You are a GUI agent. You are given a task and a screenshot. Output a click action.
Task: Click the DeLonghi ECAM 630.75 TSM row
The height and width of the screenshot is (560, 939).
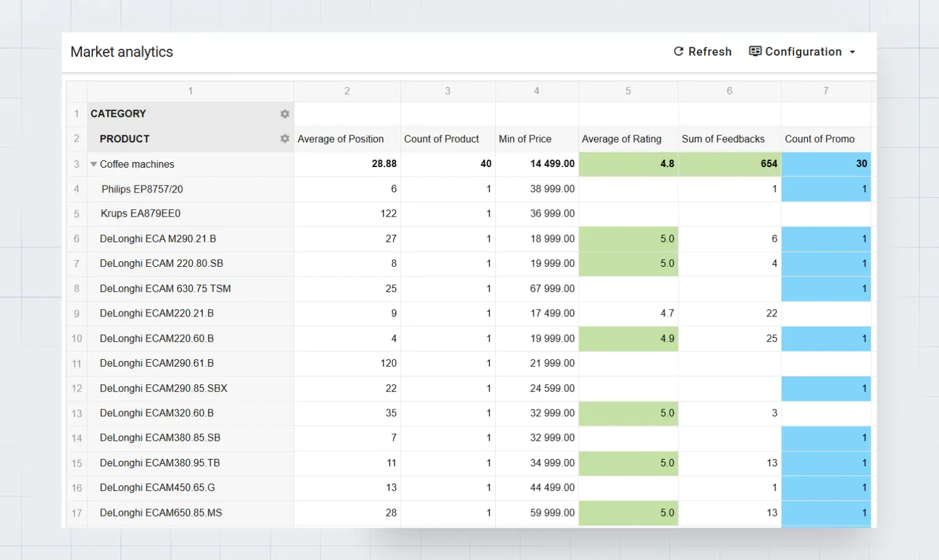coord(165,289)
